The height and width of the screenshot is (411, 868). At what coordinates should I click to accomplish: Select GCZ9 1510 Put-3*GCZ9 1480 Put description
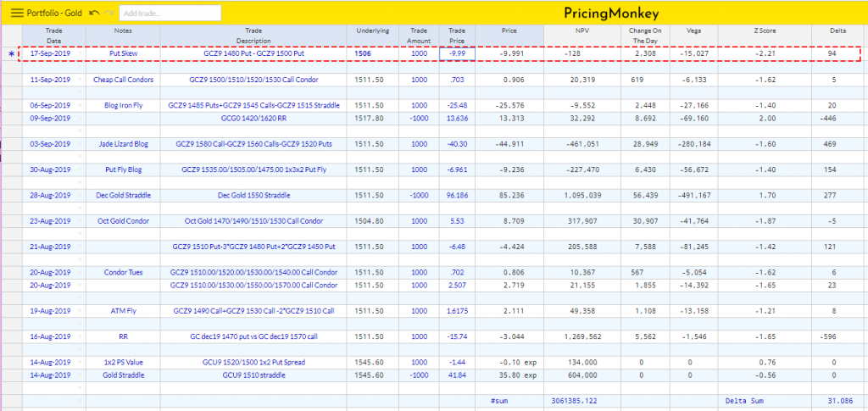[253, 247]
